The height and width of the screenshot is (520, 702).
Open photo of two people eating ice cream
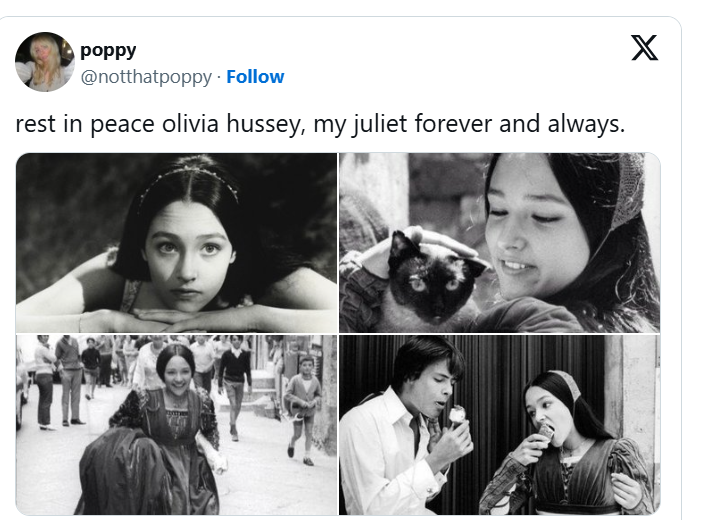point(500,425)
